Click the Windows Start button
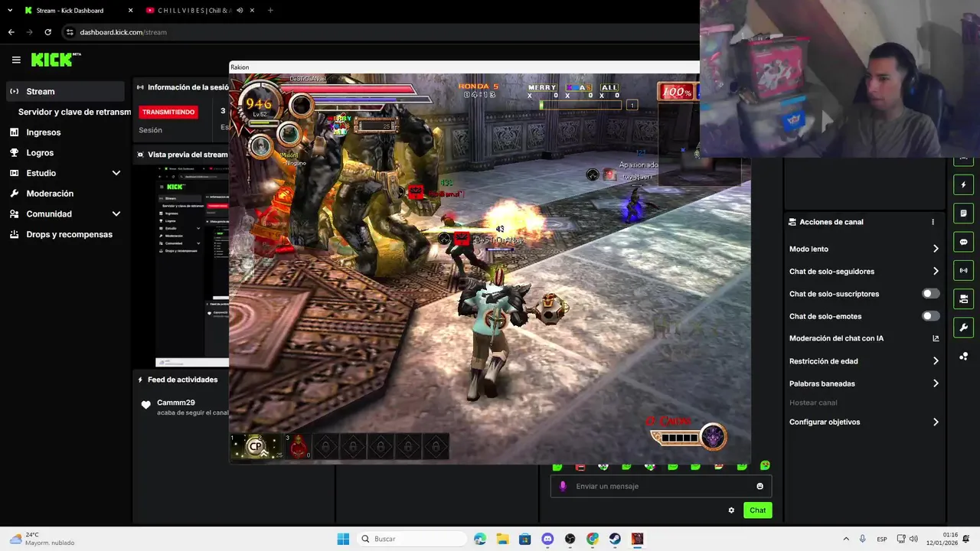980x551 pixels. (x=343, y=539)
